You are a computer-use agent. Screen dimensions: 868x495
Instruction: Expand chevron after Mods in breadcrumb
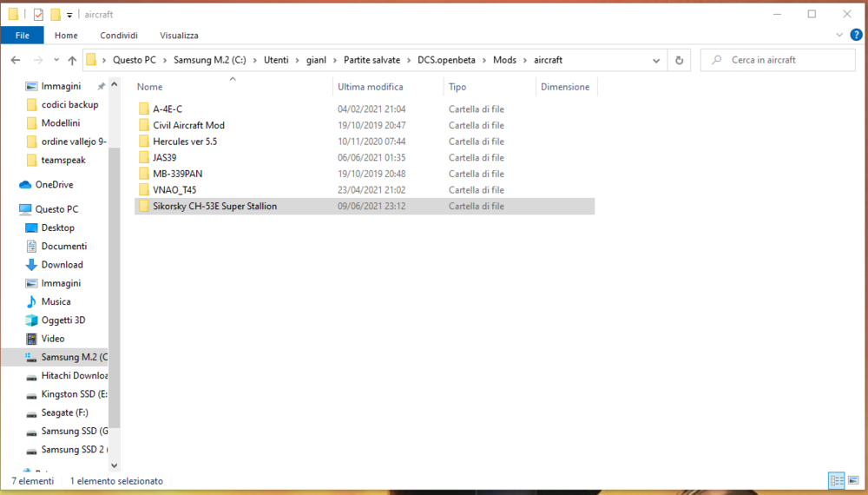point(525,60)
